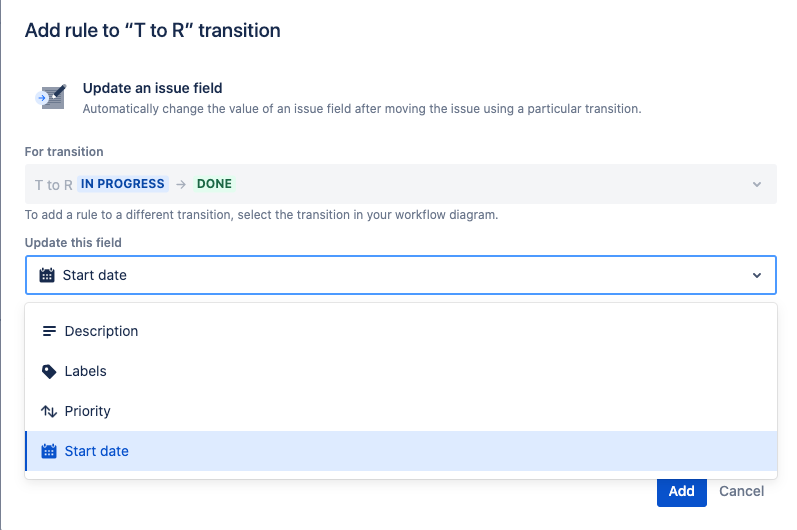Click the T to R transition name
Image resolution: width=797 pixels, height=530 pixels.
(53, 185)
